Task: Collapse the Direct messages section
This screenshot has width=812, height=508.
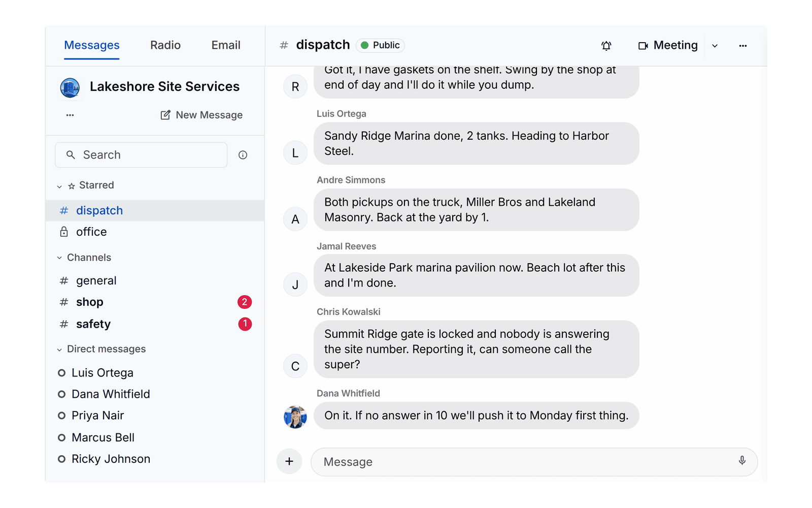Action: click(59, 350)
